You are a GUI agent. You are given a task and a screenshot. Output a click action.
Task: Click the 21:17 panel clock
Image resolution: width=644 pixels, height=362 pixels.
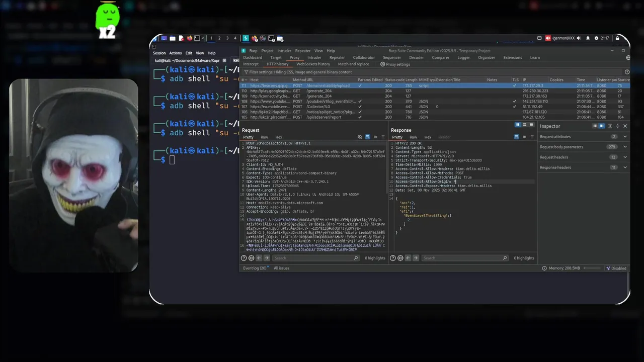point(605,38)
